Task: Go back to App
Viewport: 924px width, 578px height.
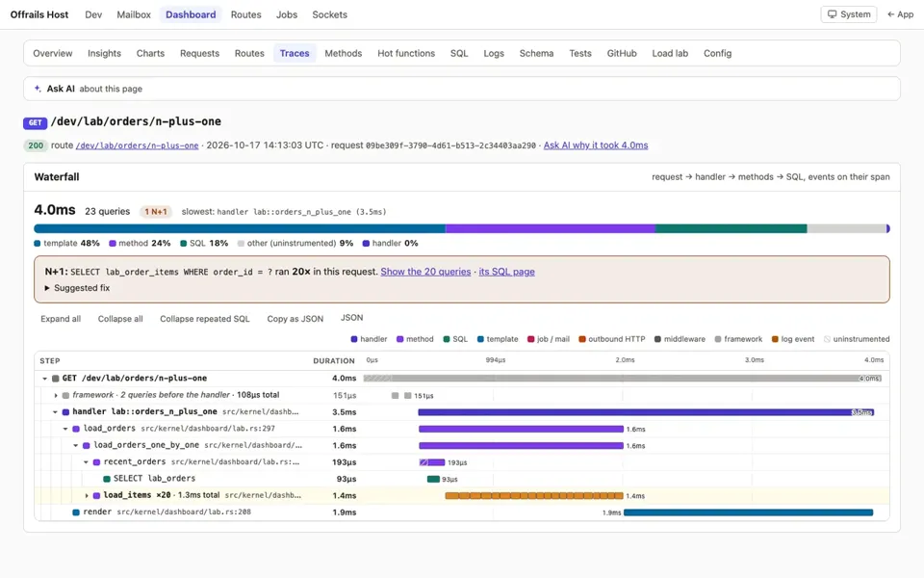Action: click(901, 14)
